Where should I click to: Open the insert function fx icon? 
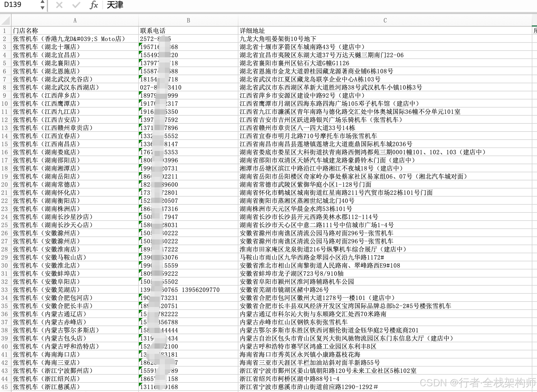(x=94, y=5)
